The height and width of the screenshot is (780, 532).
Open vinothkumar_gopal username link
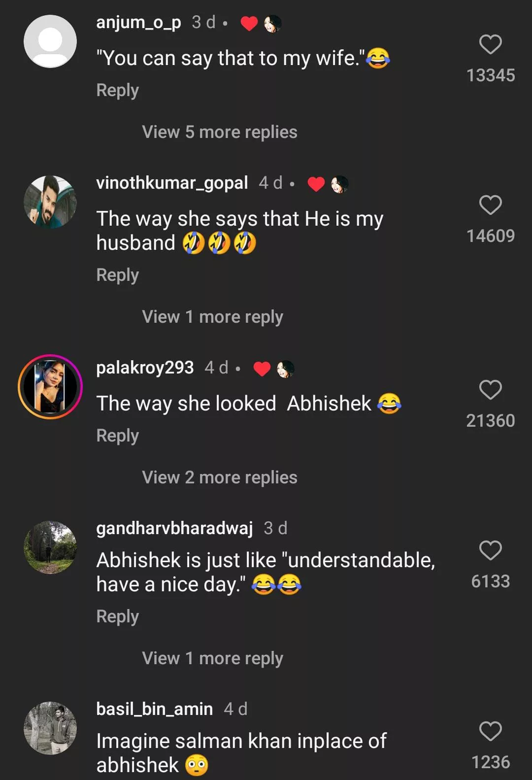click(x=172, y=183)
